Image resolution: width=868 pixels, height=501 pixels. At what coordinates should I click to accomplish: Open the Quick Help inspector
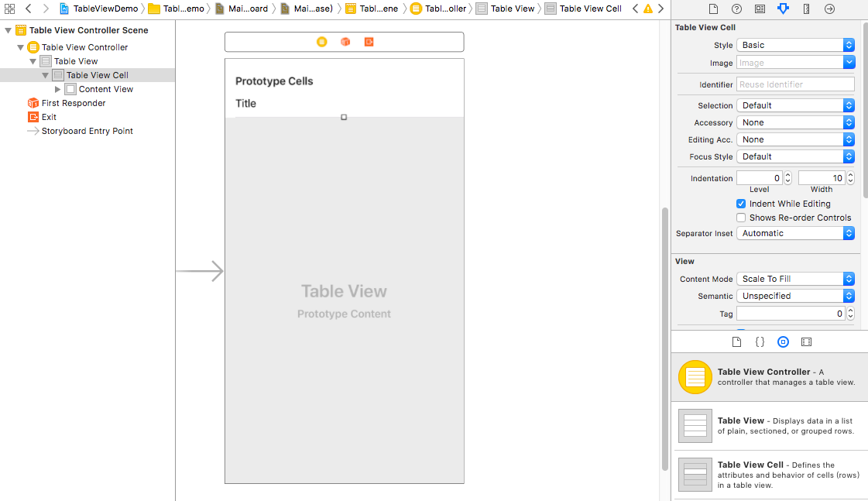[736, 9]
